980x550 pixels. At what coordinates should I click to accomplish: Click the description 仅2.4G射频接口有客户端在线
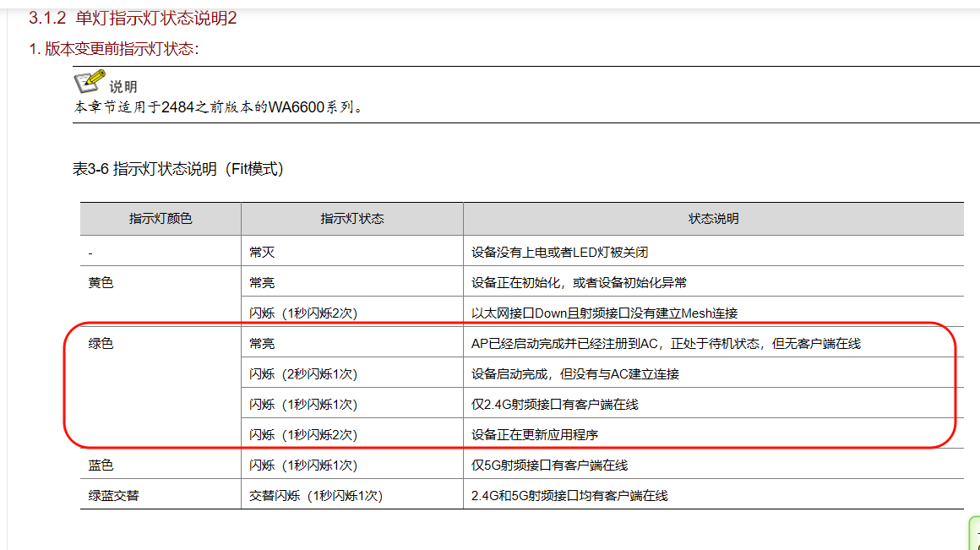point(554,405)
